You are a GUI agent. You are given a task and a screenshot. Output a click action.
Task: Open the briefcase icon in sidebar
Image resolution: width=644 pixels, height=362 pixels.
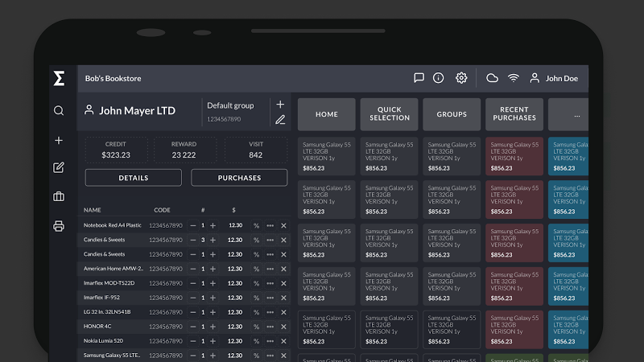click(x=59, y=196)
